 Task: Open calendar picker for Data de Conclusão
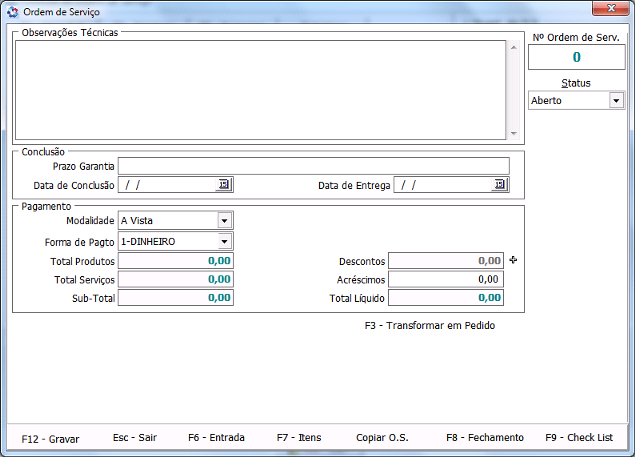224,185
